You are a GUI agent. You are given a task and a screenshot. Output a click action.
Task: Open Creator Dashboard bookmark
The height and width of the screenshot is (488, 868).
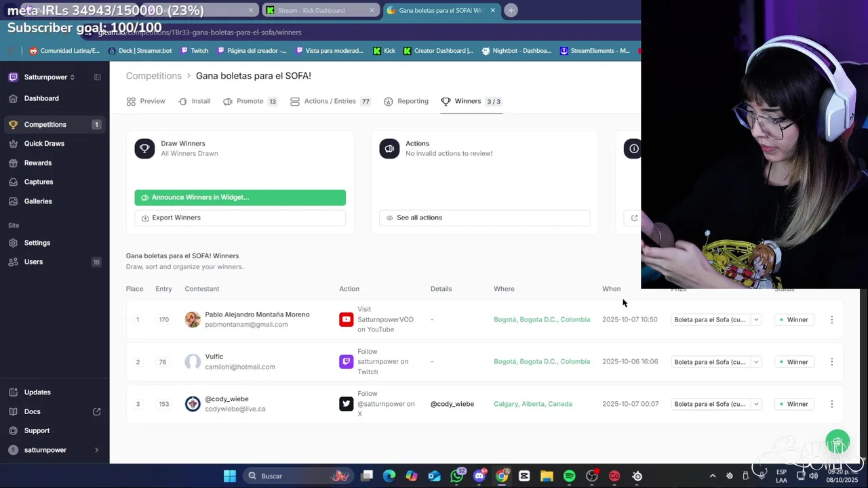pyautogui.click(x=438, y=51)
